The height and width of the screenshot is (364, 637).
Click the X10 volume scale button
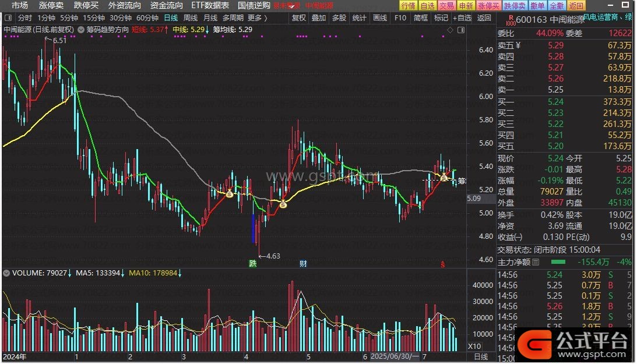pyautogui.click(x=474, y=347)
